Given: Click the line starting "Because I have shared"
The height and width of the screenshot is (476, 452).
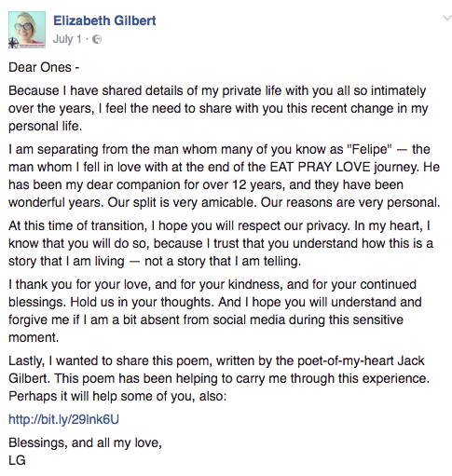Looking at the screenshot, I should click(x=217, y=90).
